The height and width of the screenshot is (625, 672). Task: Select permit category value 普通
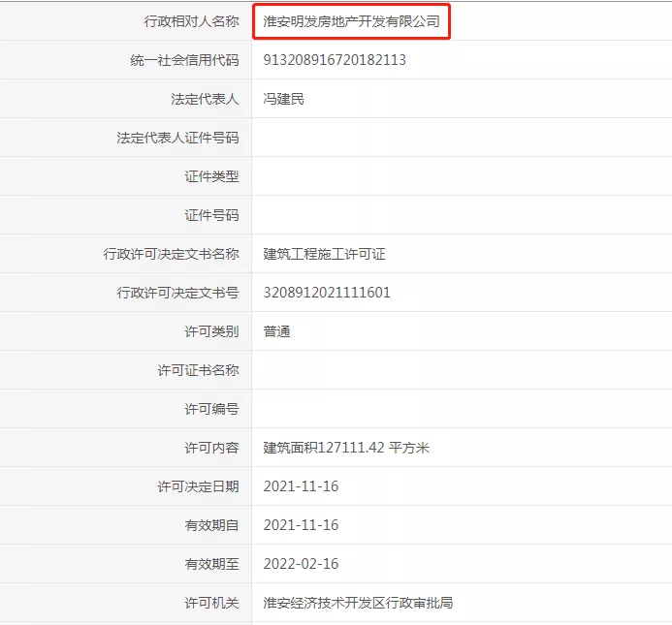(277, 331)
